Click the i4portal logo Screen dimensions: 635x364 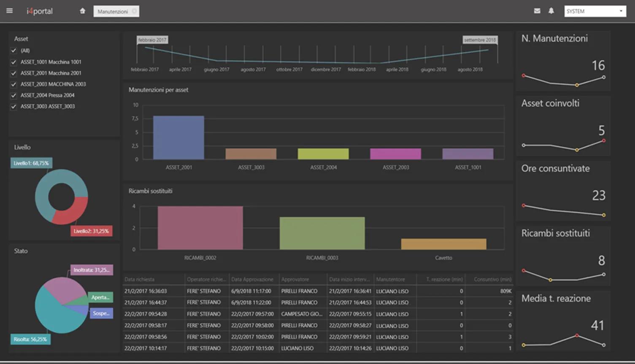tap(40, 11)
